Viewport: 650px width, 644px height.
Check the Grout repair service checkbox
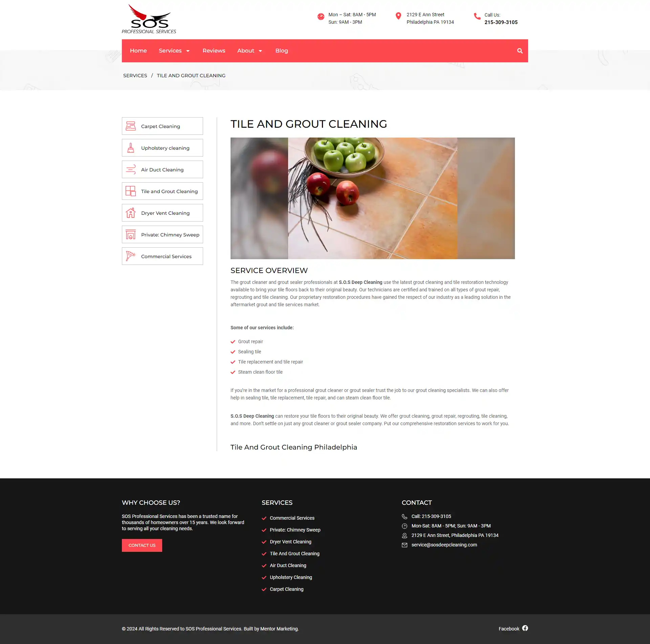point(233,341)
